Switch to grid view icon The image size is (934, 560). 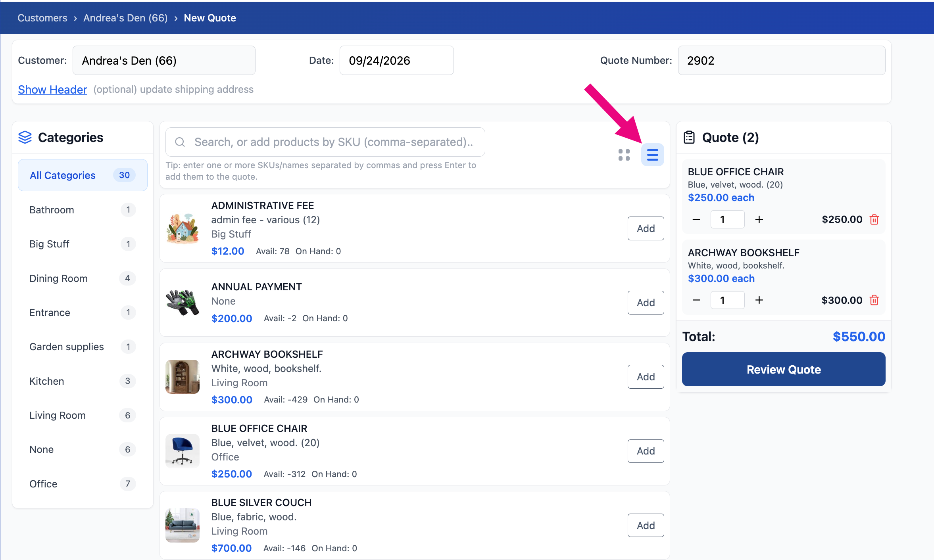(x=624, y=155)
